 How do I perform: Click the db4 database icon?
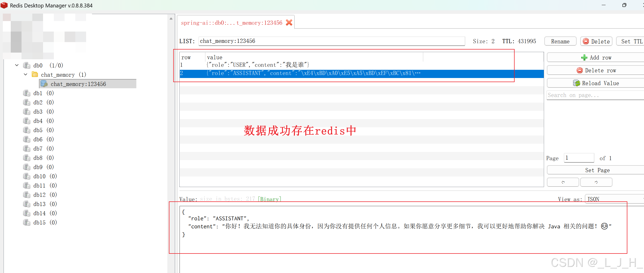(27, 121)
